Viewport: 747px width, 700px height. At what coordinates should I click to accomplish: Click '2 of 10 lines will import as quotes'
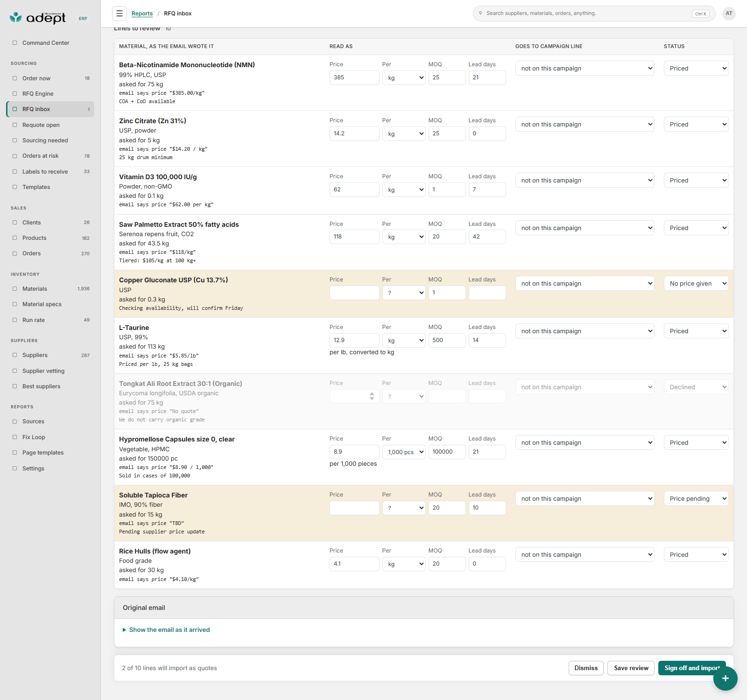[169, 668]
